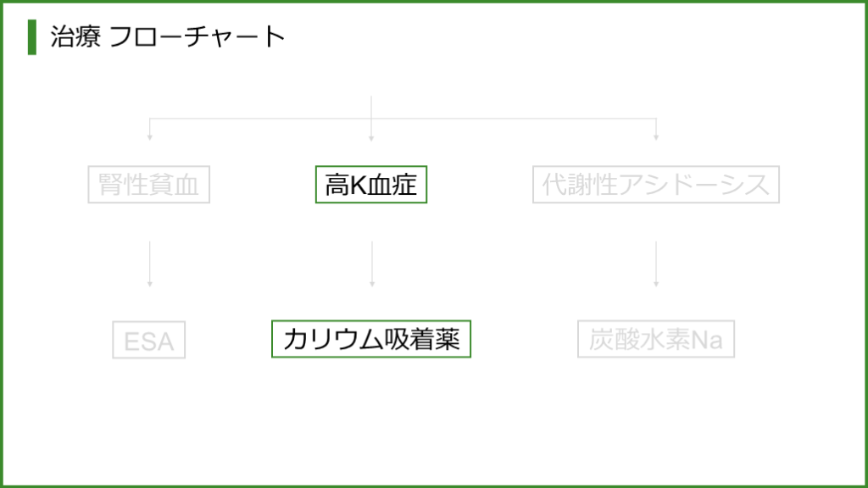Click the arrow between 腎性貧血 and ESA
The image size is (868, 488).
tap(150, 263)
